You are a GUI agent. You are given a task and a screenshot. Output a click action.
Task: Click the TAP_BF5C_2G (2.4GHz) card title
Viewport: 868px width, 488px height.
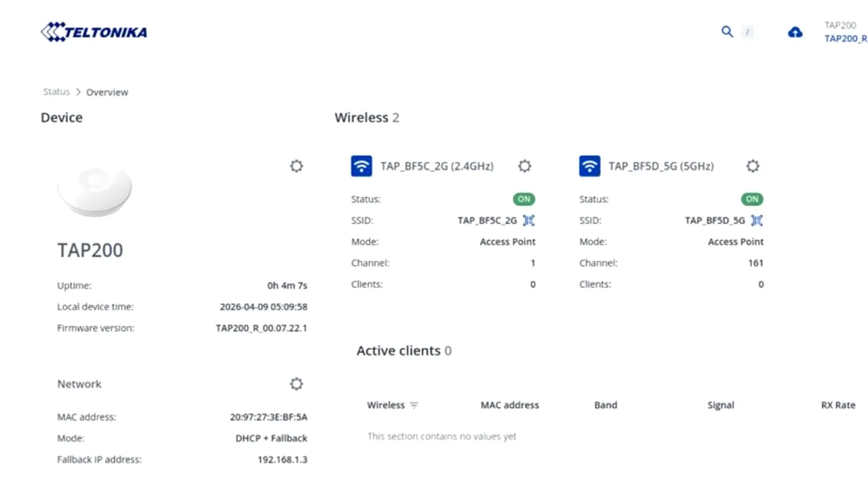(x=437, y=166)
